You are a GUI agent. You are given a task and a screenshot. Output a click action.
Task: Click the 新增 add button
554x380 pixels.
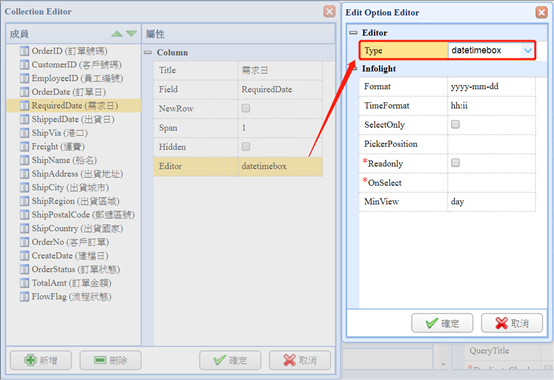coord(41,360)
